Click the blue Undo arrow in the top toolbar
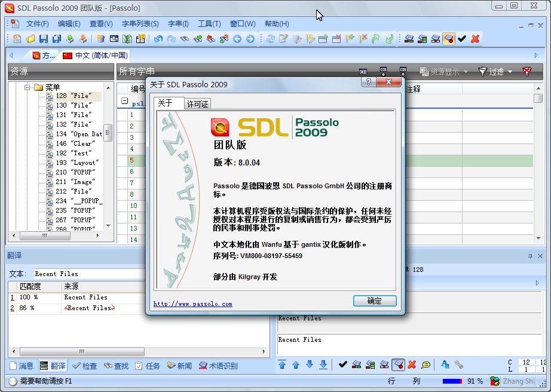Image resolution: width=551 pixels, height=392 pixels. [x=158, y=39]
